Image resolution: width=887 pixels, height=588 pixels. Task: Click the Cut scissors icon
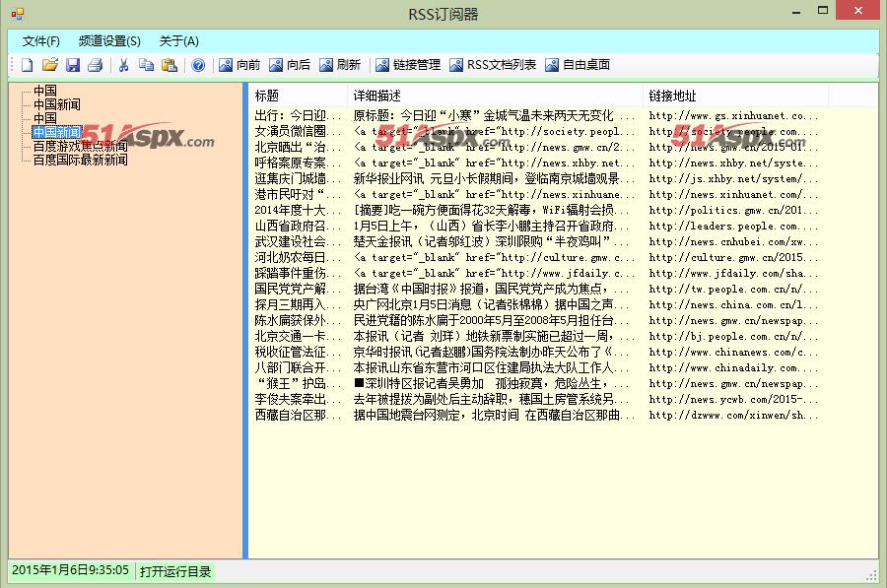click(x=123, y=65)
